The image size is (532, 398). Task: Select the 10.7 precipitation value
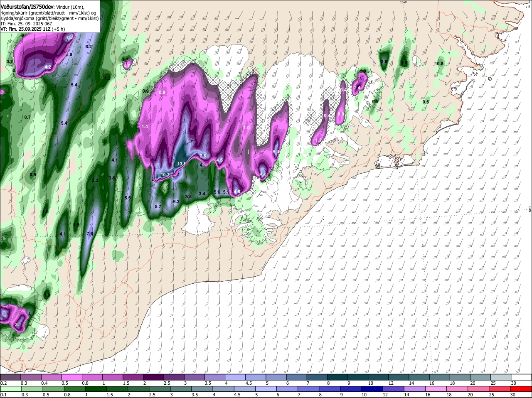click(x=165, y=174)
